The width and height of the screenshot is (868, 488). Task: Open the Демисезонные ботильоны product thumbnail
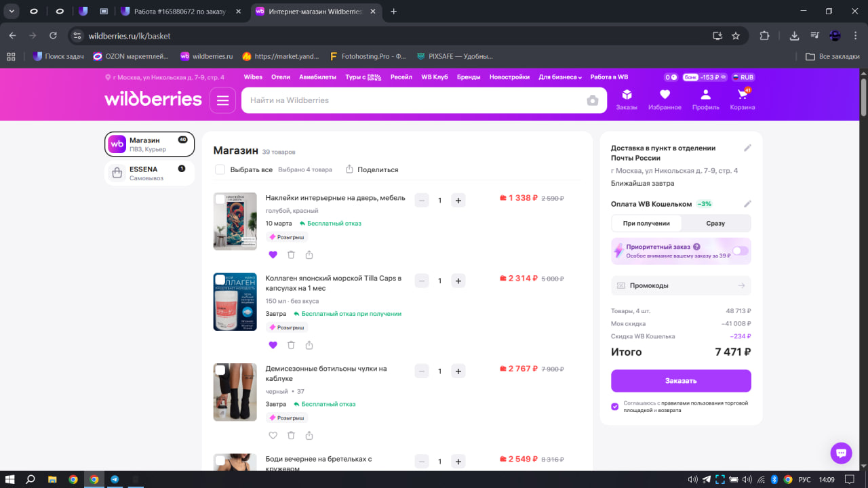point(235,392)
